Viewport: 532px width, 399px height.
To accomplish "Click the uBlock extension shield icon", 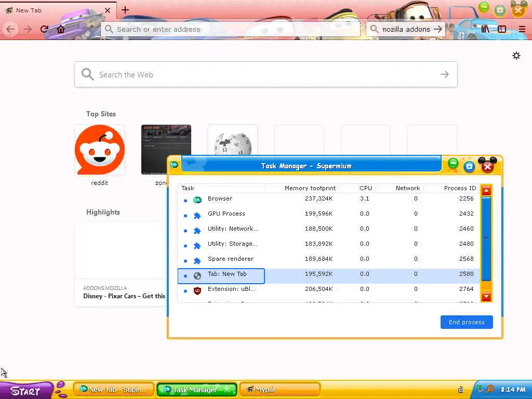I will click(197, 291).
